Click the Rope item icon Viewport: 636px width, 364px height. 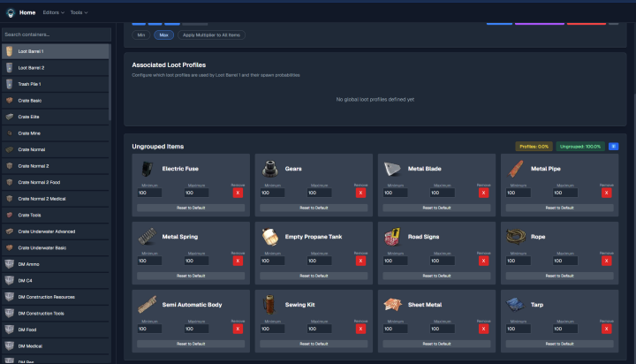tap(516, 237)
